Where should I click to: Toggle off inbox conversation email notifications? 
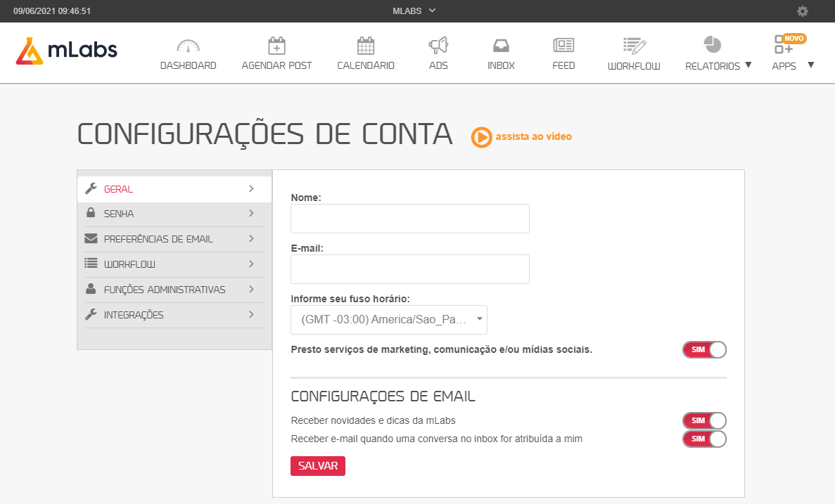(704, 439)
